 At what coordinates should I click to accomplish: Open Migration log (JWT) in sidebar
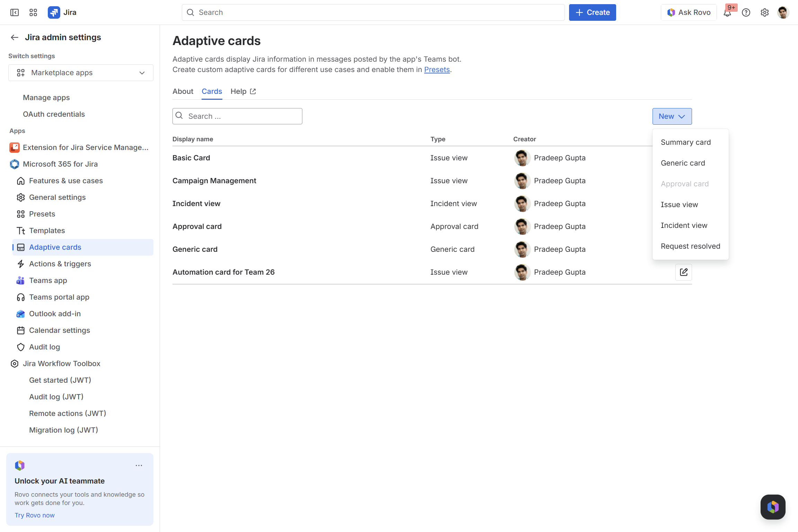[x=64, y=430]
